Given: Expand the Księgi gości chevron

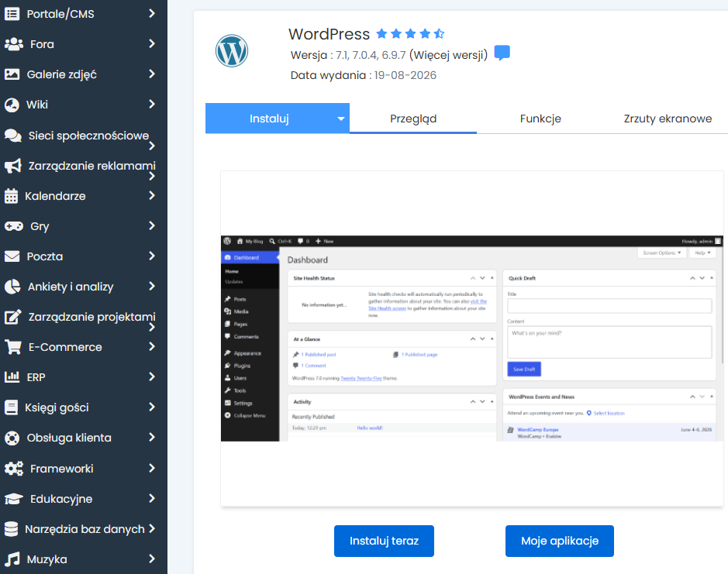Looking at the screenshot, I should point(152,407).
